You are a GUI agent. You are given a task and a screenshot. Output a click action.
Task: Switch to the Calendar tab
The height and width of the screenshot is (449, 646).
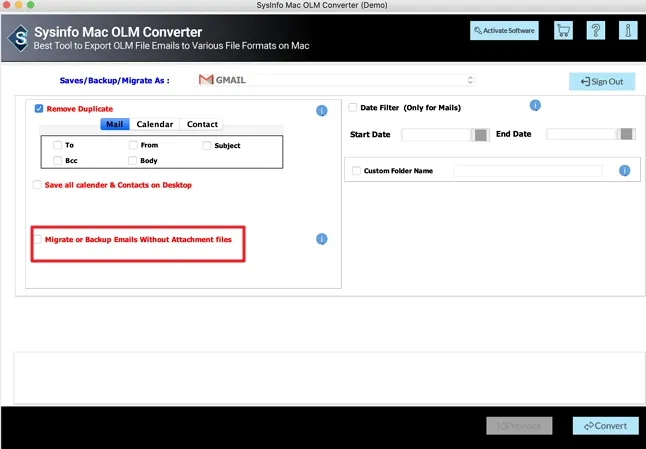point(155,124)
